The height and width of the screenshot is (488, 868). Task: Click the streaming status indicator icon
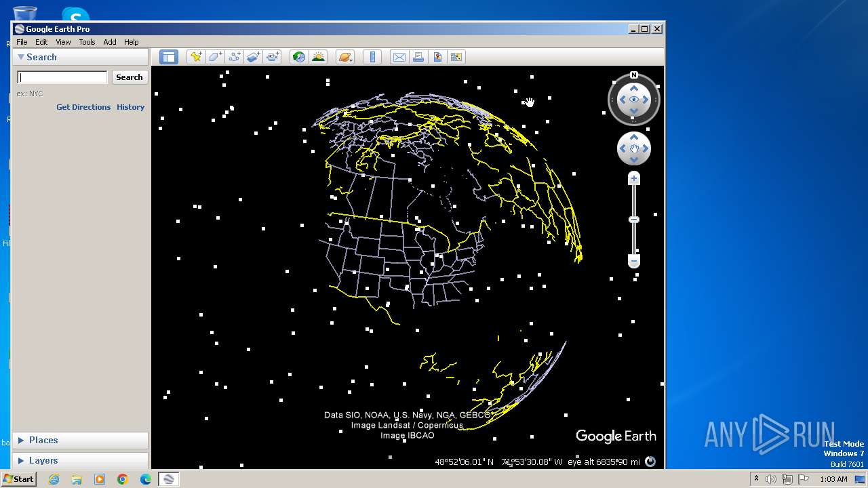click(x=650, y=462)
